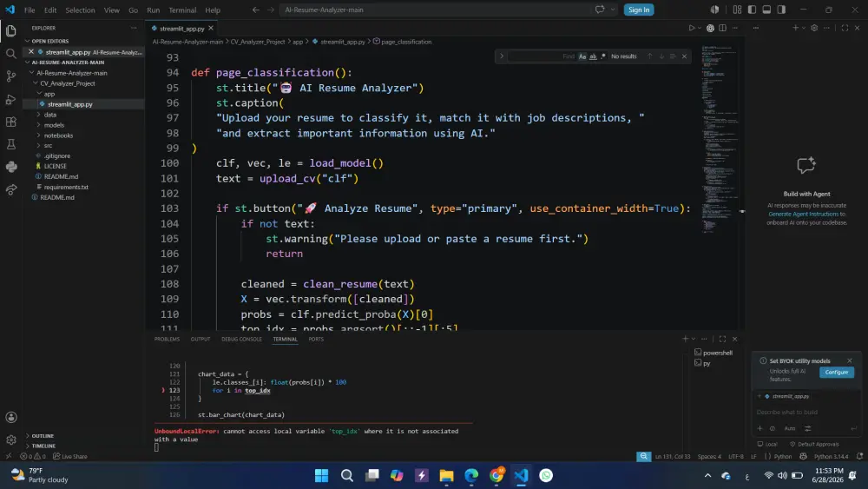This screenshot has height=489, width=868.
Task: Open README.md inside AI-Resume-Analyzer-main folder
Action: click(x=61, y=176)
